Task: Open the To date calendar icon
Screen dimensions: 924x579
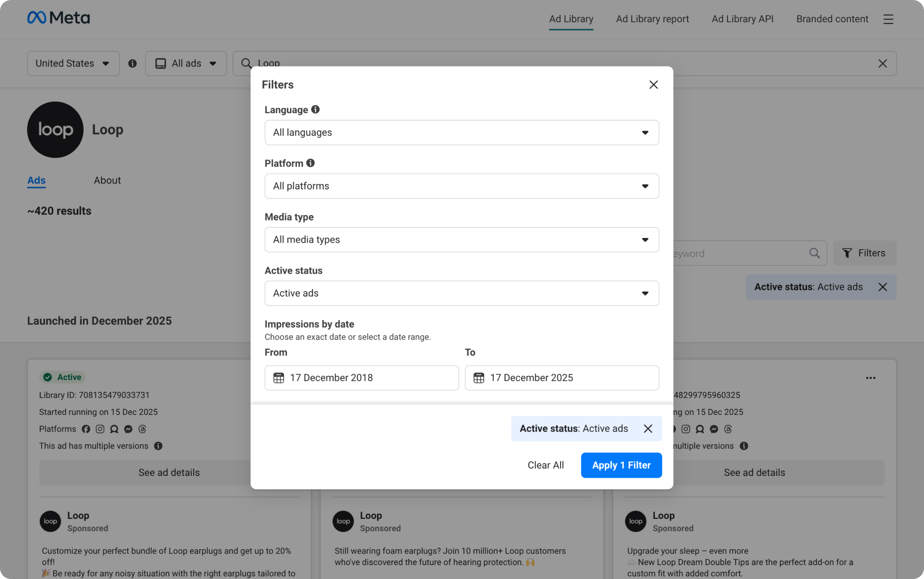Action: coord(479,378)
